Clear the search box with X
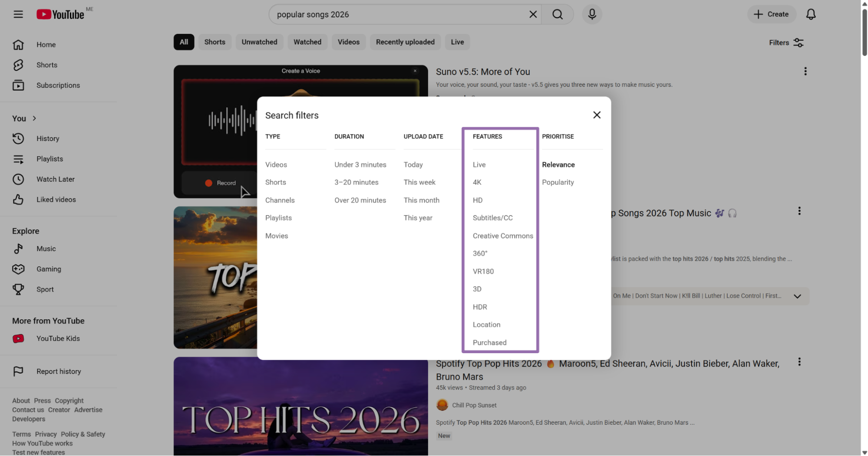Viewport: 868px width, 456px height. tap(533, 14)
